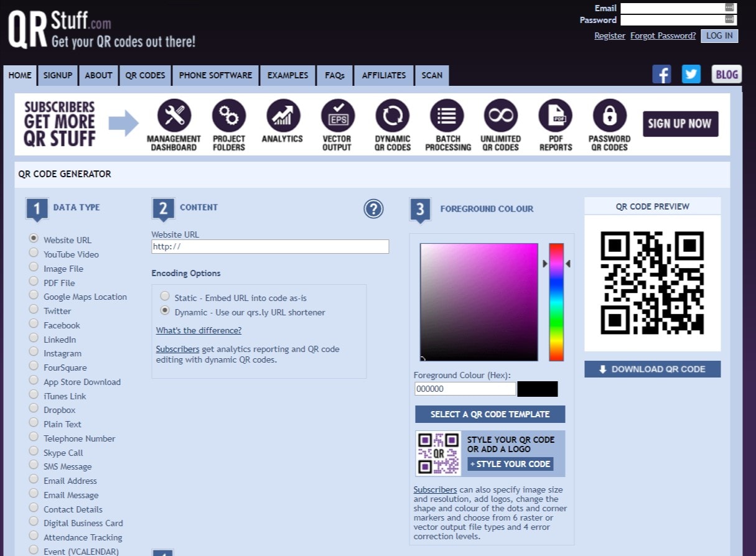Click the Management Dashboard icon

(x=174, y=116)
